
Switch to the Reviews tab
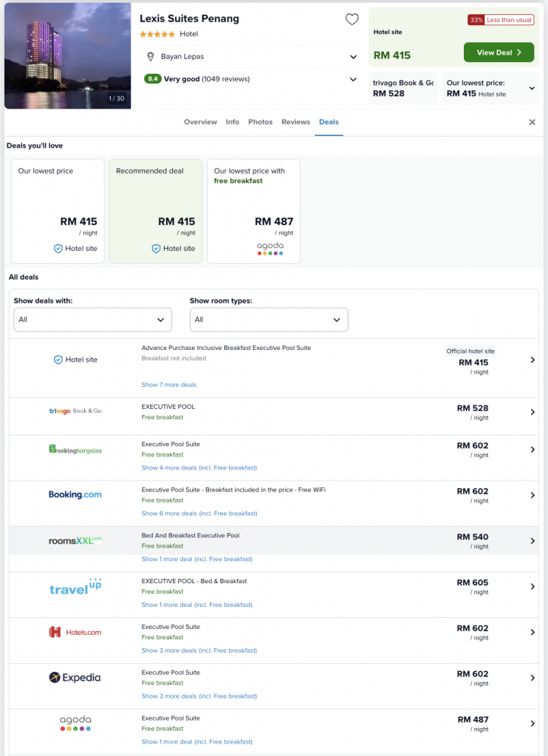point(295,122)
